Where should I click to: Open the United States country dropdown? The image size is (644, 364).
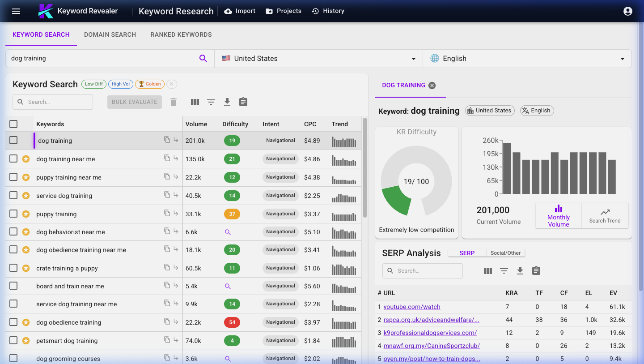[x=318, y=58]
